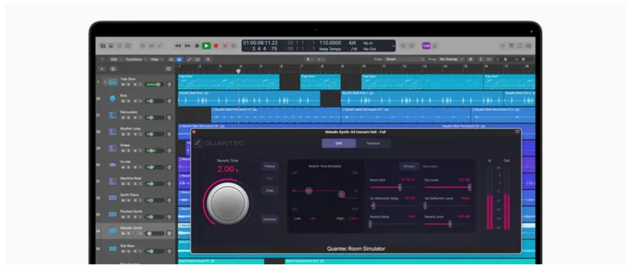Click the first Trap Door region in timeline
The height and width of the screenshot is (269, 644).
coord(228,82)
